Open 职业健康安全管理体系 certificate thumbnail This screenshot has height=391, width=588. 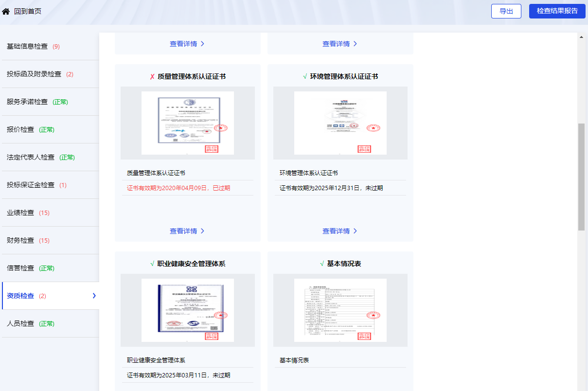point(188,310)
